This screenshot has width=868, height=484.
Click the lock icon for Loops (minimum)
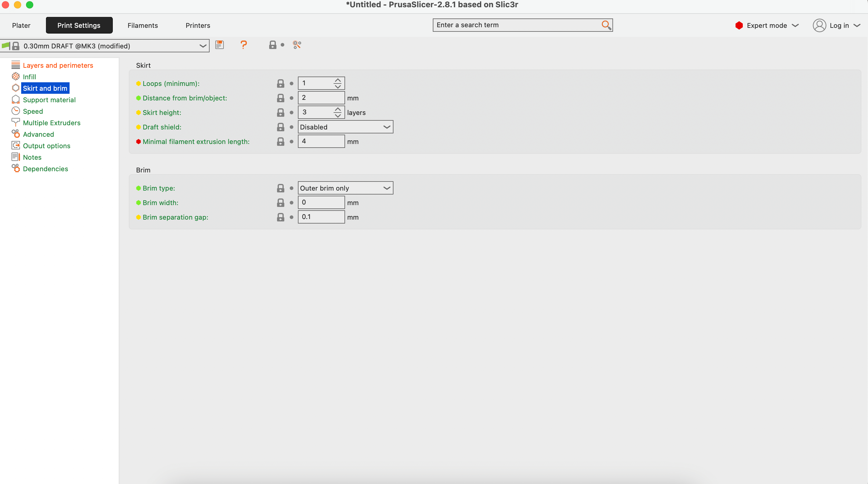(280, 83)
